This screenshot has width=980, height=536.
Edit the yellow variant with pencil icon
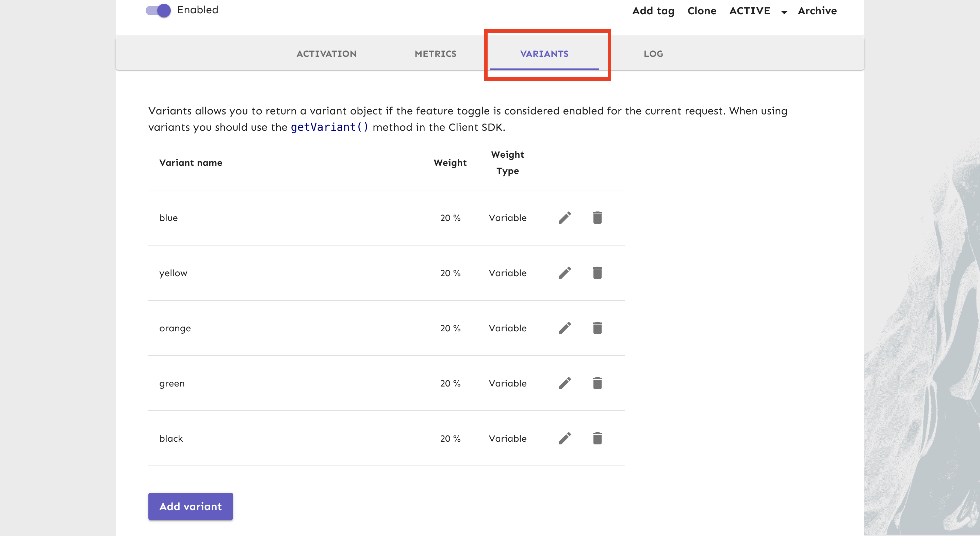(x=565, y=273)
